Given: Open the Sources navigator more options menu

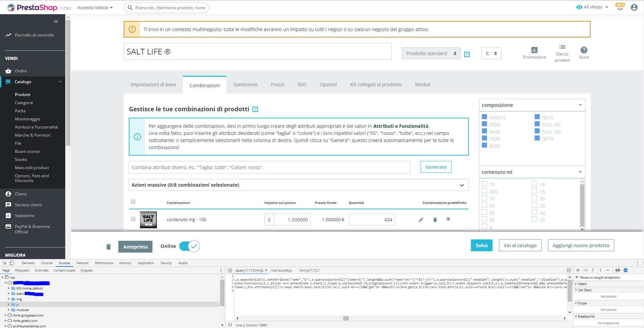Looking at the screenshot, I should click(x=221, y=270).
